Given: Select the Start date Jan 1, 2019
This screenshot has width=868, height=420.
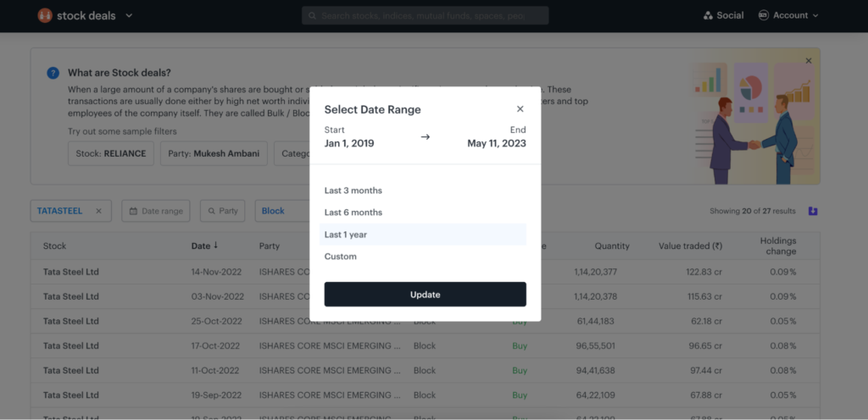Looking at the screenshot, I should (x=349, y=144).
